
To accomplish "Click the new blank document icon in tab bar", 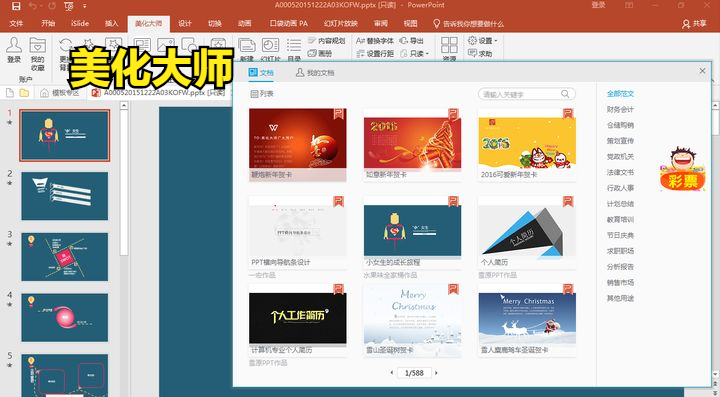I will click(10, 93).
